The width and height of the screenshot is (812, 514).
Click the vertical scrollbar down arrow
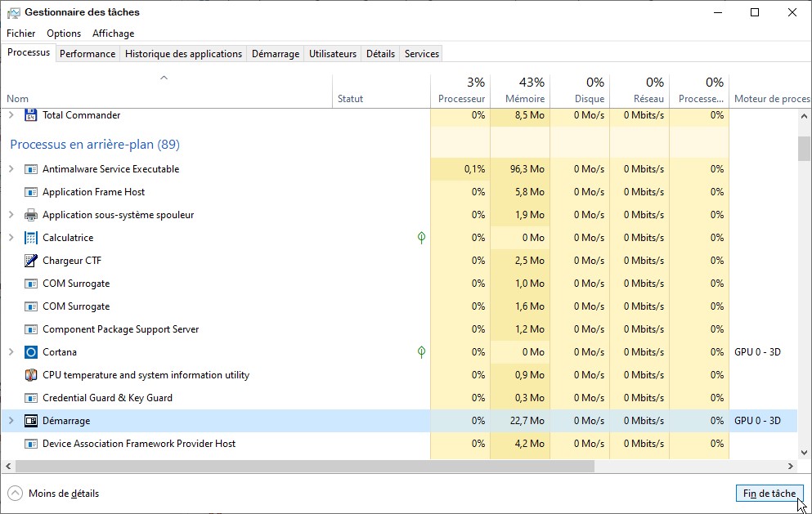click(x=805, y=452)
